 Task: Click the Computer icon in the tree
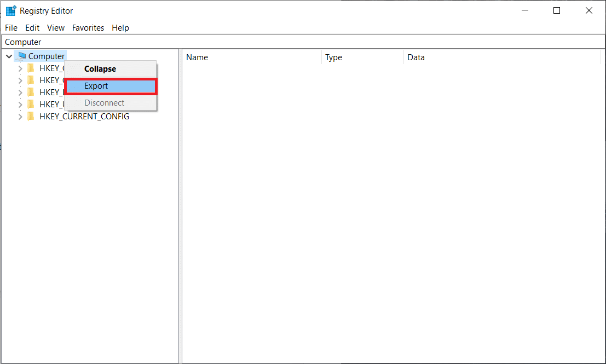point(22,56)
